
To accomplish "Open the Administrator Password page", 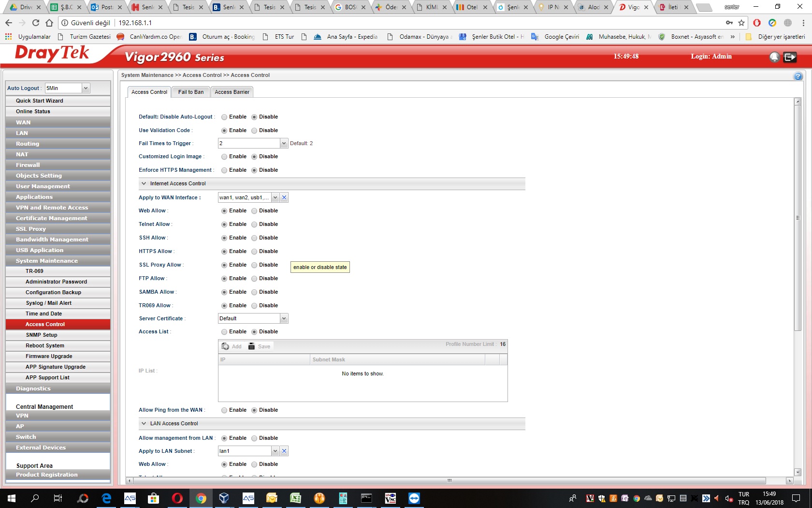I will (56, 282).
